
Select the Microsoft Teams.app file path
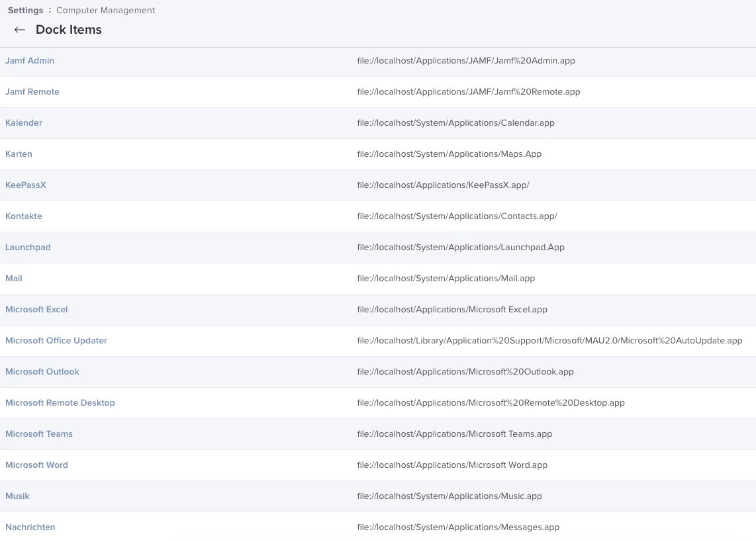pos(455,434)
